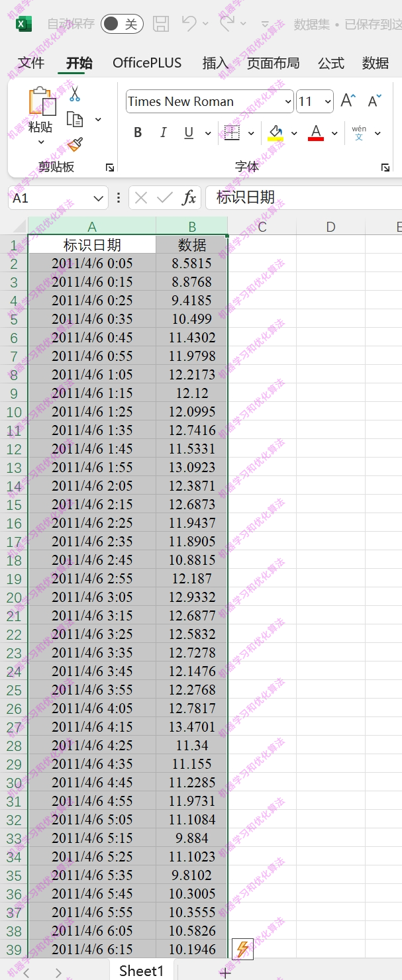Toggle the AutoSave switch
Viewport: 402px width, 980px height.
point(122,24)
